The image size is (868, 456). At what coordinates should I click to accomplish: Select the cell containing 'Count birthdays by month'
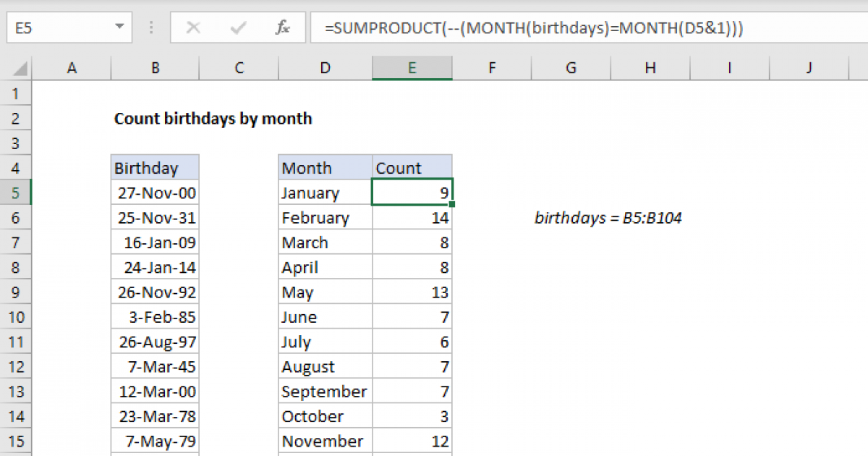click(x=155, y=118)
